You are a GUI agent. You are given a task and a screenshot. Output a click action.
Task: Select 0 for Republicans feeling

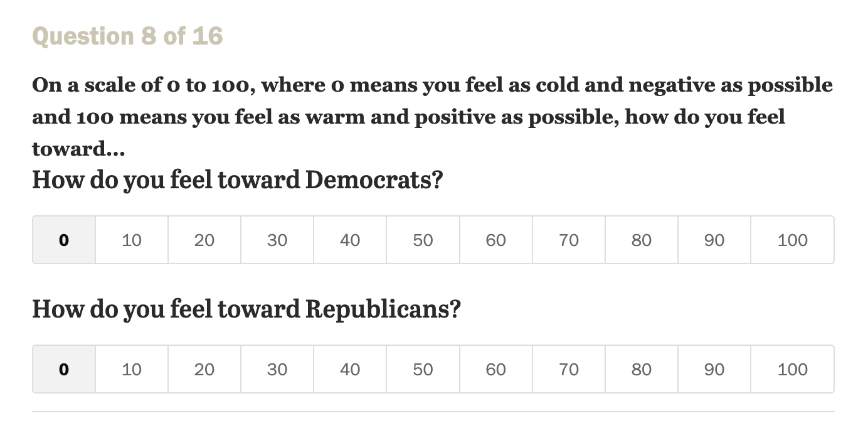[64, 369]
